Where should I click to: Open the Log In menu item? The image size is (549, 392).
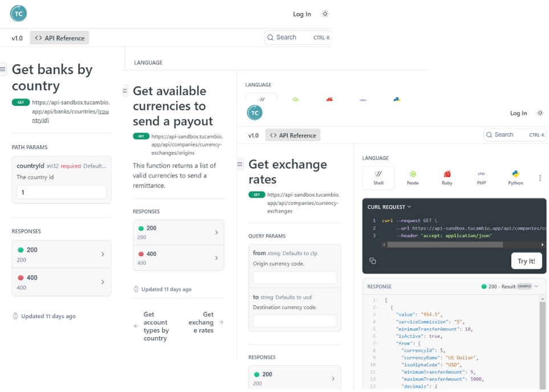pyautogui.click(x=518, y=113)
